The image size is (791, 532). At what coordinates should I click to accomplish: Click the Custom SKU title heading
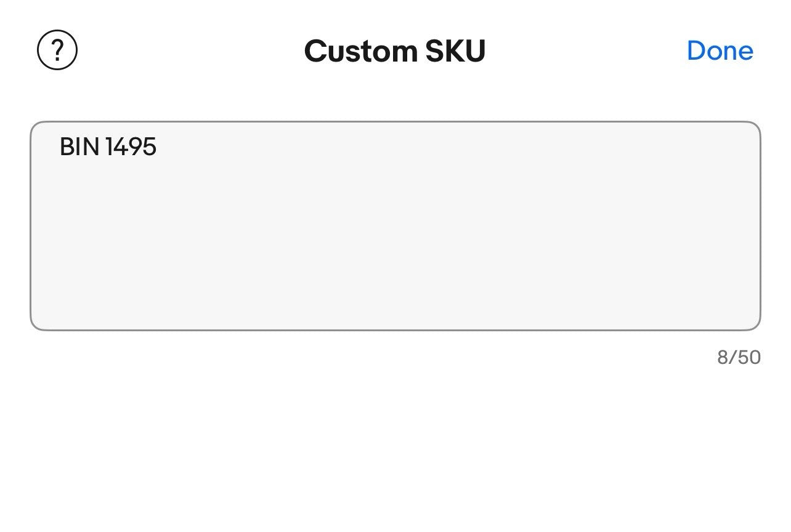[x=395, y=50]
